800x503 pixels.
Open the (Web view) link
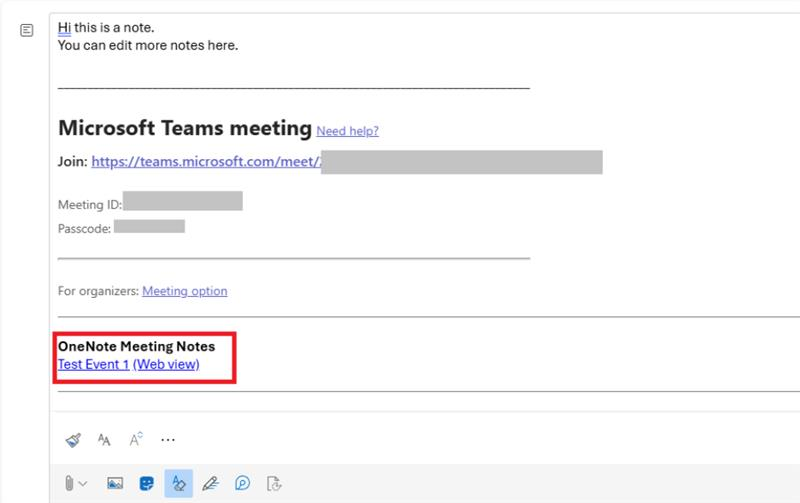(166, 364)
